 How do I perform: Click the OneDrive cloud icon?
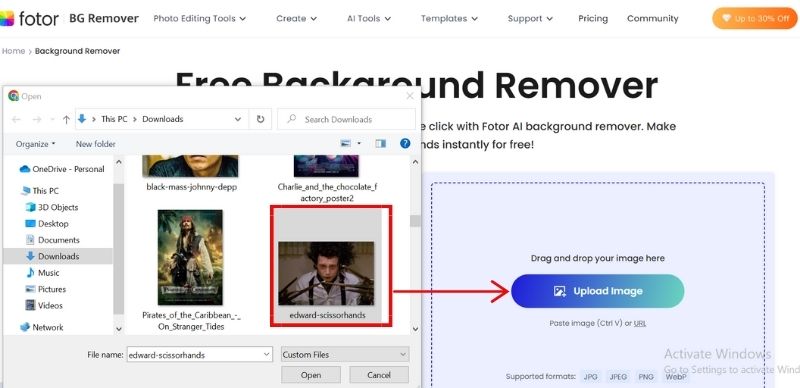pyautogui.click(x=24, y=169)
